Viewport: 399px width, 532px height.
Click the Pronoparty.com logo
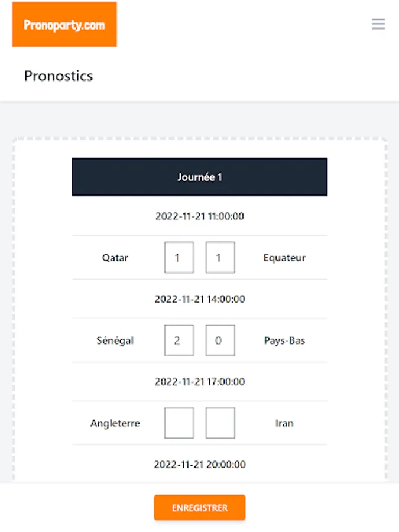pos(64,24)
